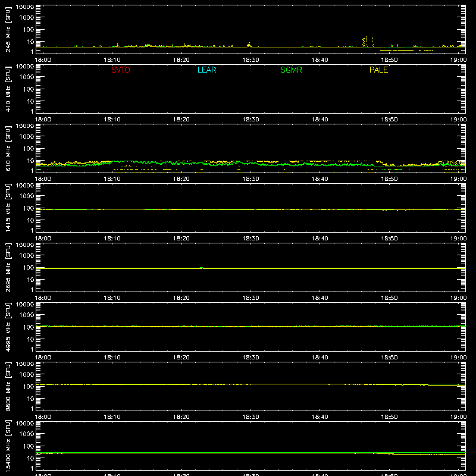Click the 10000 y-axis label of the 245 MHz plot
The image size is (476, 476).
(x=25, y=7)
